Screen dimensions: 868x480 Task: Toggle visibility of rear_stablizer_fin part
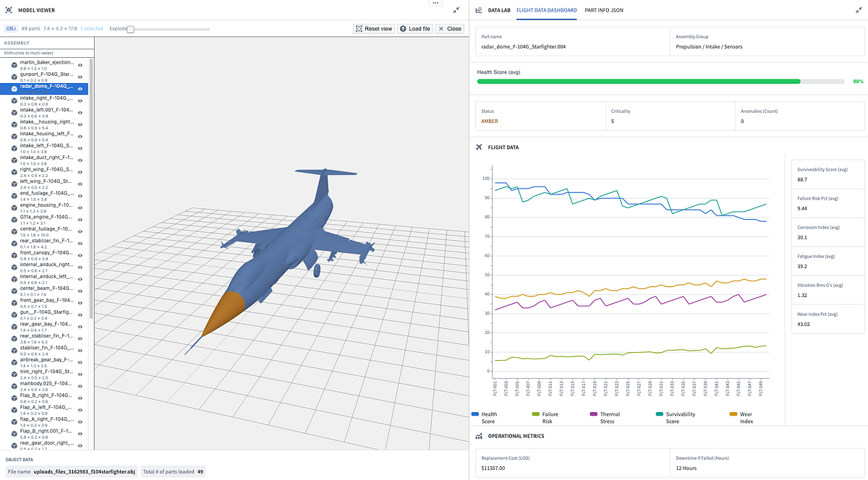pos(80,244)
